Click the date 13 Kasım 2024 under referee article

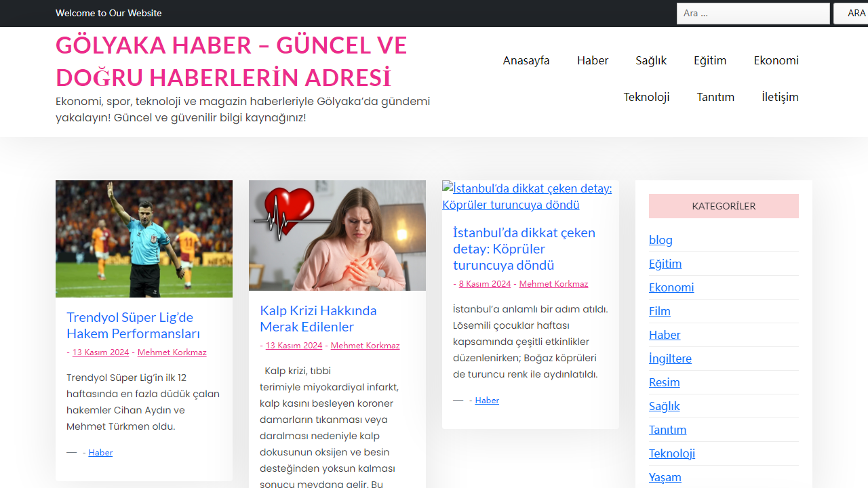pyautogui.click(x=100, y=352)
